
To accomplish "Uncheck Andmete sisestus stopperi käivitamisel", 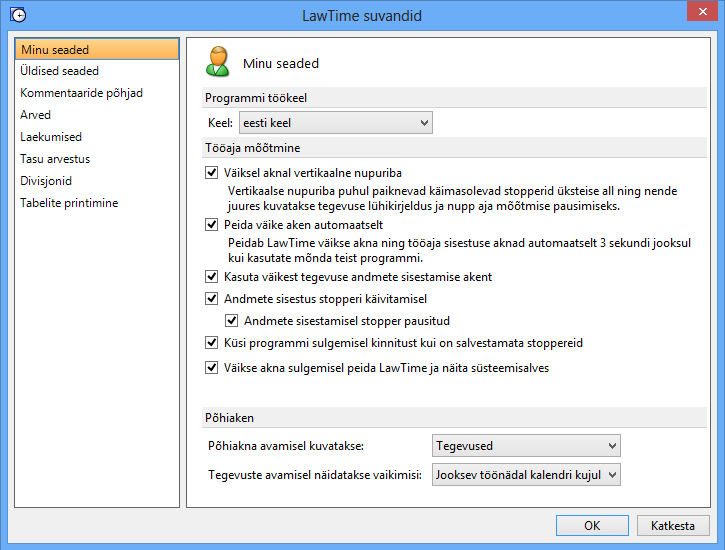I will click(211, 299).
